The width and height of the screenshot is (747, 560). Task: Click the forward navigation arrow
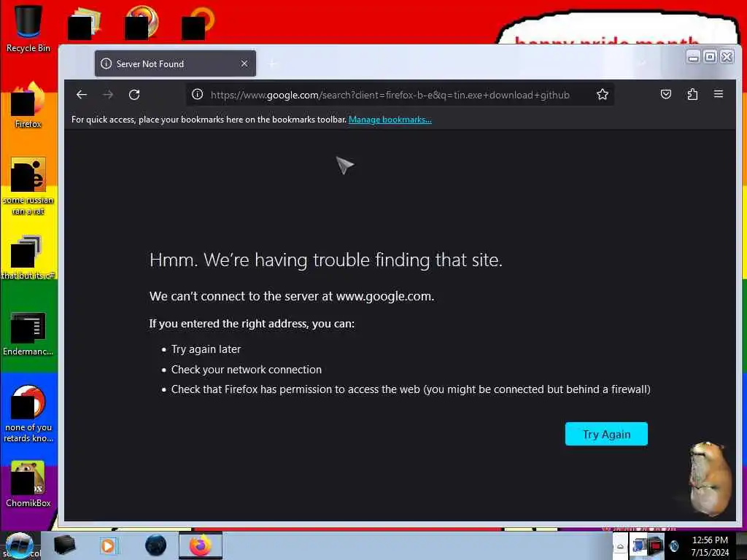point(108,95)
